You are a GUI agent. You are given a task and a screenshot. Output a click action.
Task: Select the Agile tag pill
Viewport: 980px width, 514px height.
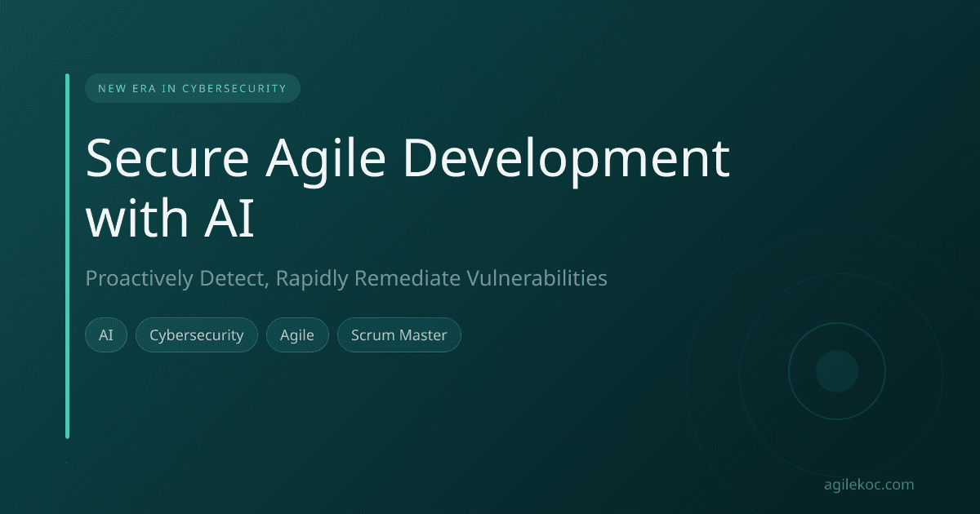(297, 335)
